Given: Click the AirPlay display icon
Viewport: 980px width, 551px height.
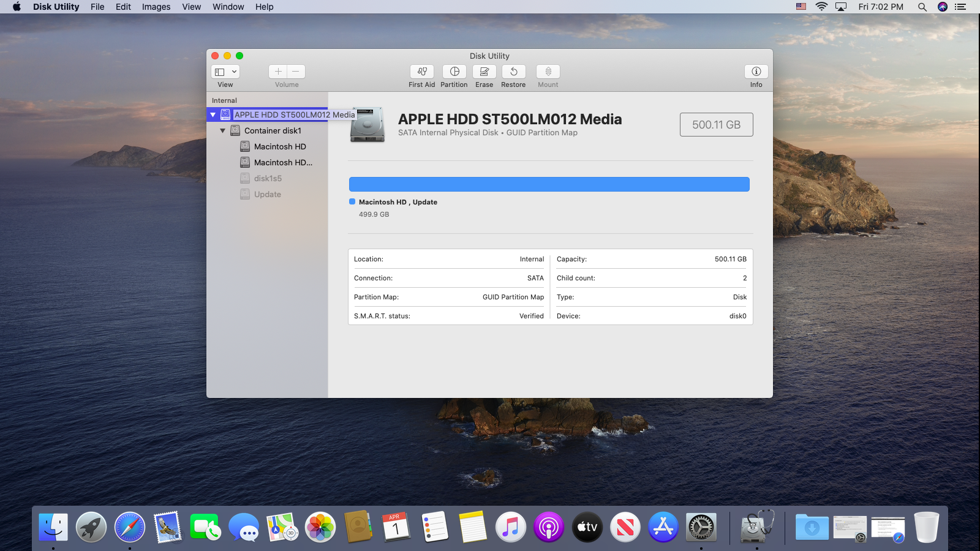Looking at the screenshot, I should (841, 7).
